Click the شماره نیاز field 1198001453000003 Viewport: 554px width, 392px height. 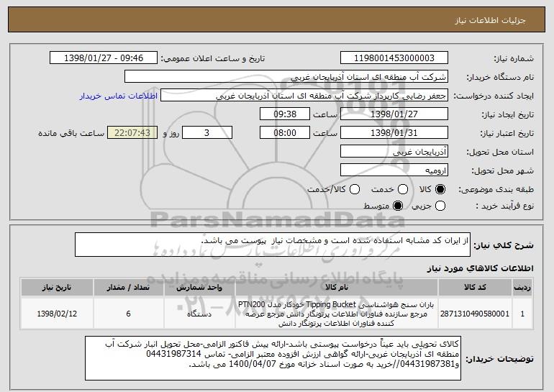394,58
